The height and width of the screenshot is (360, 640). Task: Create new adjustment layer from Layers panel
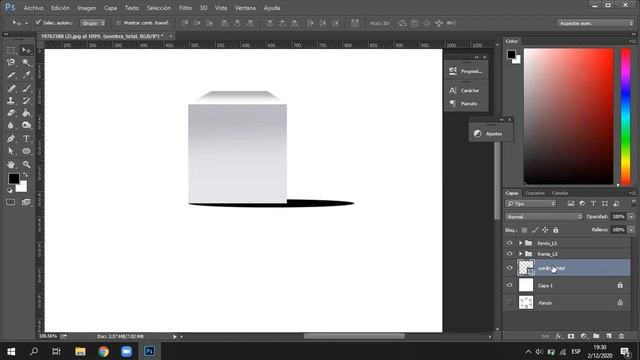(x=584, y=336)
